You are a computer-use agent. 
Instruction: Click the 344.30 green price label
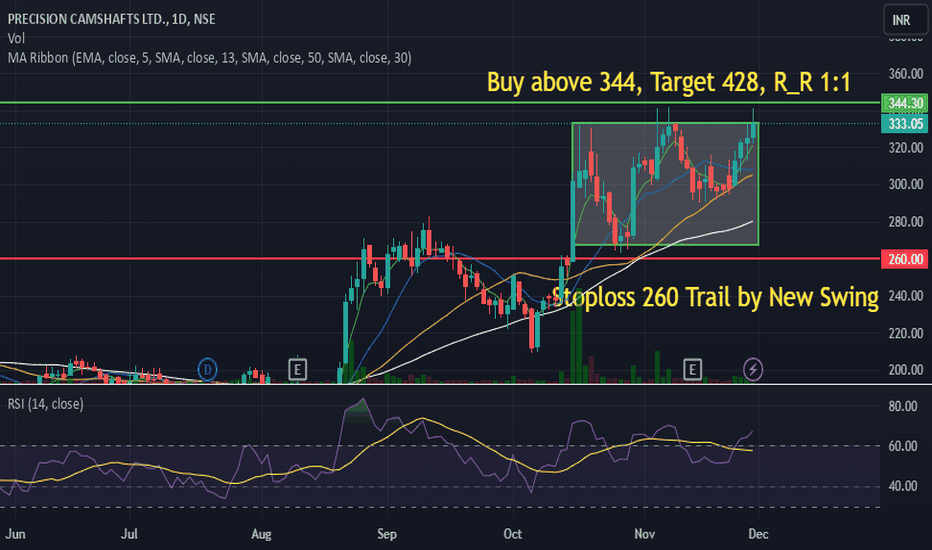point(904,103)
